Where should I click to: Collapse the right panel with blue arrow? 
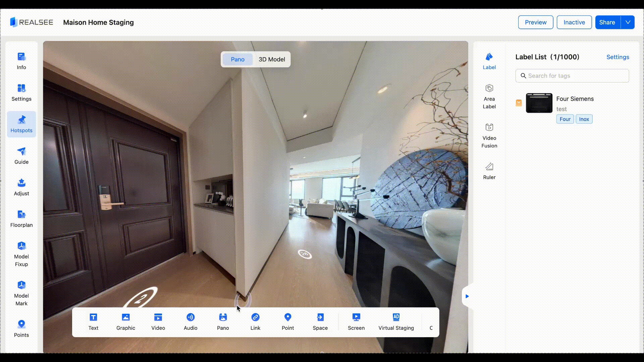[x=467, y=296]
